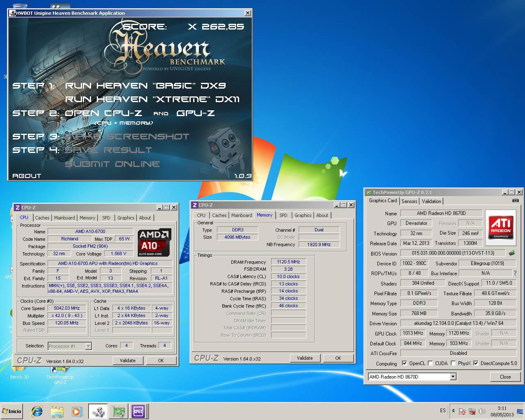The image size is (525, 420).
Task: Click the ES language indicator
Action: pos(443,411)
